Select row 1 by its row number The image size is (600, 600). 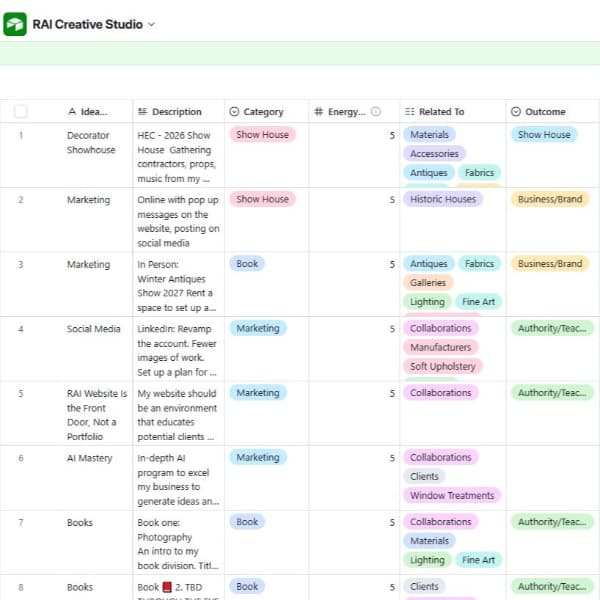(21, 135)
